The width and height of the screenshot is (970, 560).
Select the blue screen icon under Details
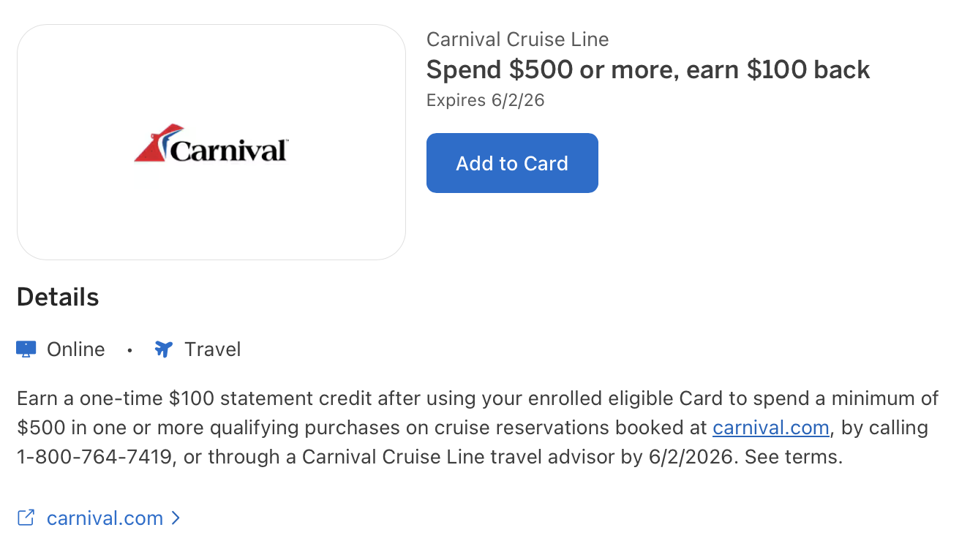tap(26, 349)
